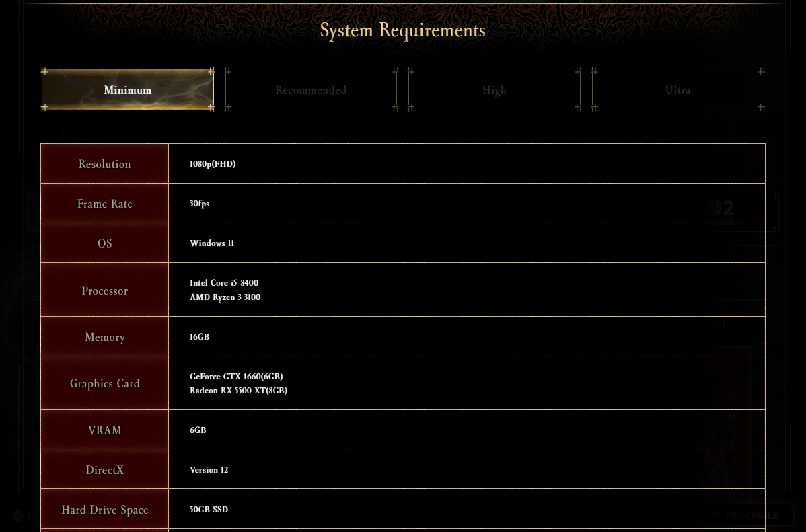Screen dimensions: 806x532
Task: Select the Windows 11 value
Action: [x=212, y=243]
